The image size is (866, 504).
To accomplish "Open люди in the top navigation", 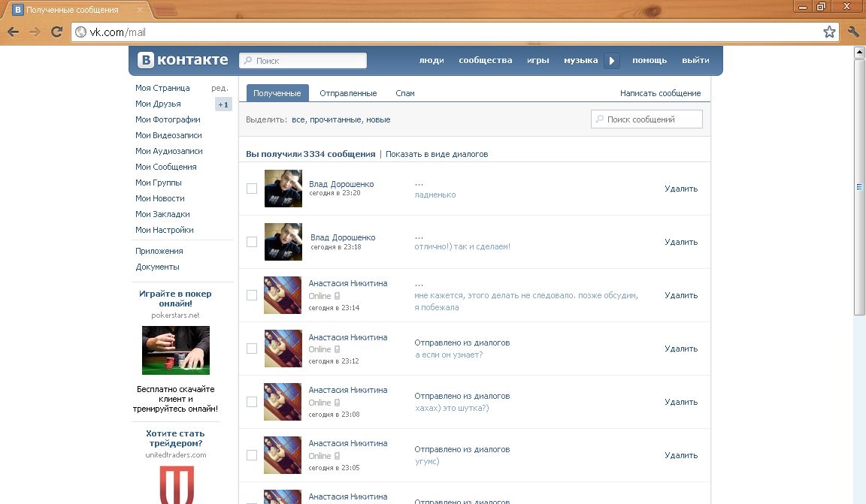I will click(x=431, y=60).
